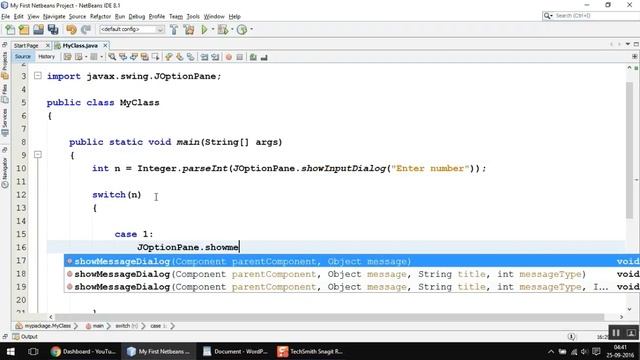Screen dimensions: 640x360
Task: Open the Navigate menu
Action: tap(54, 16)
